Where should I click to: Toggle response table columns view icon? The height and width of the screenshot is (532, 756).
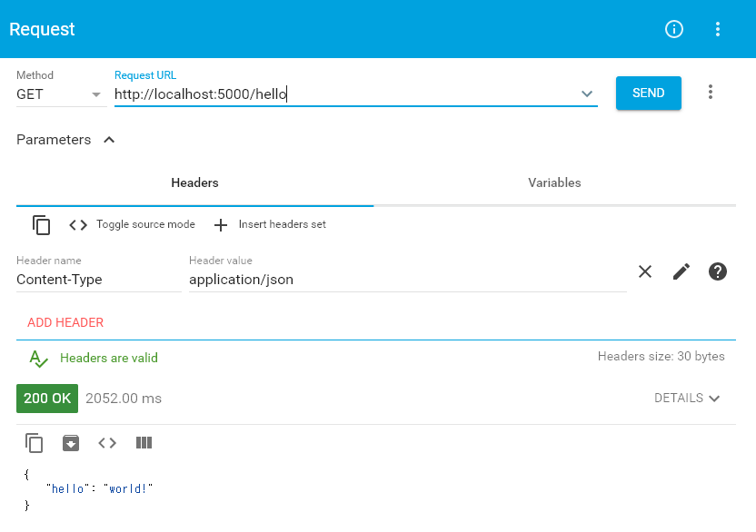(144, 443)
